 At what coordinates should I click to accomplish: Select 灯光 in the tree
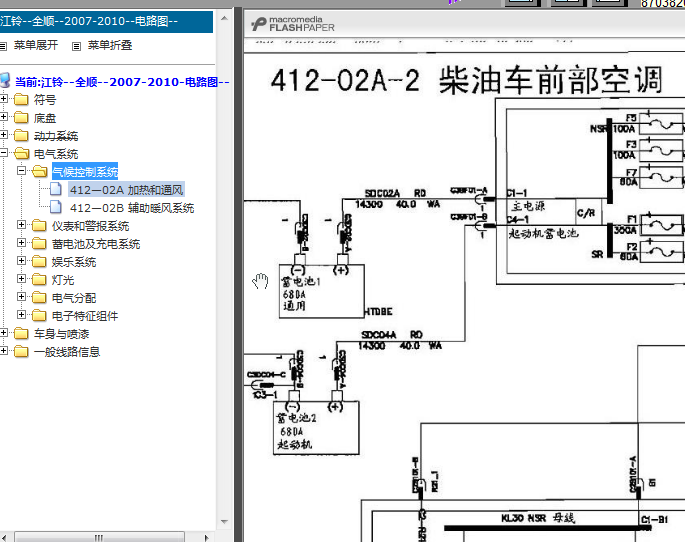63,280
